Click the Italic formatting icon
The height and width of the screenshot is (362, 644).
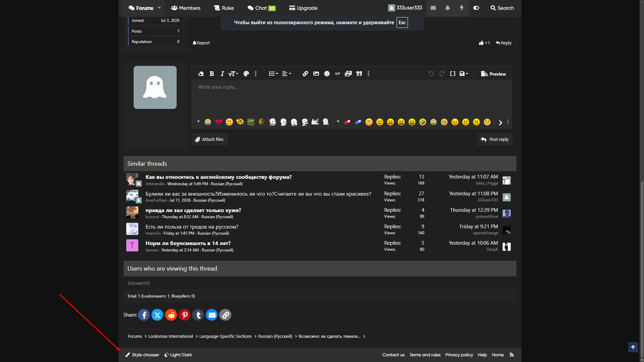(x=222, y=74)
